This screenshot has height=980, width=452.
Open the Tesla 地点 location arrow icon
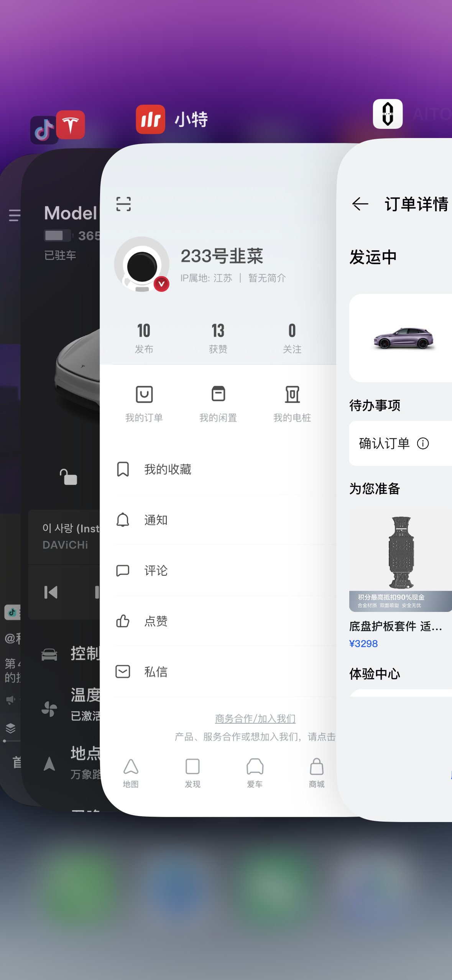click(49, 764)
